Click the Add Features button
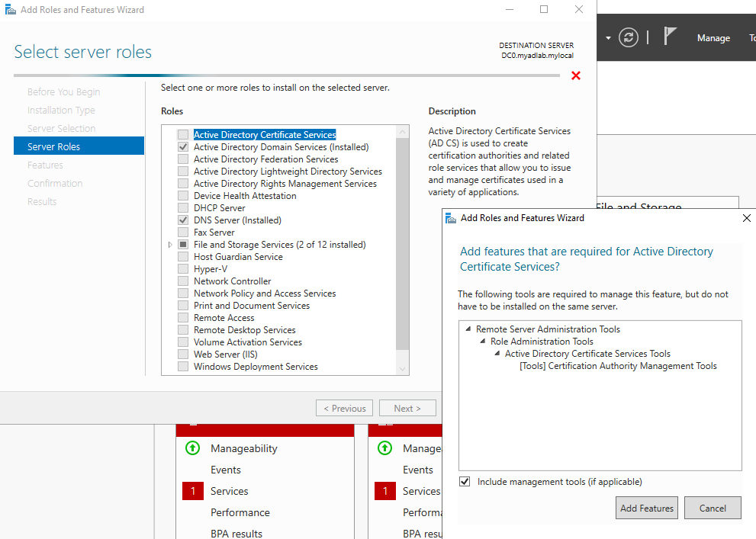The height and width of the screenshot is (539, 756). click(646, 509)
